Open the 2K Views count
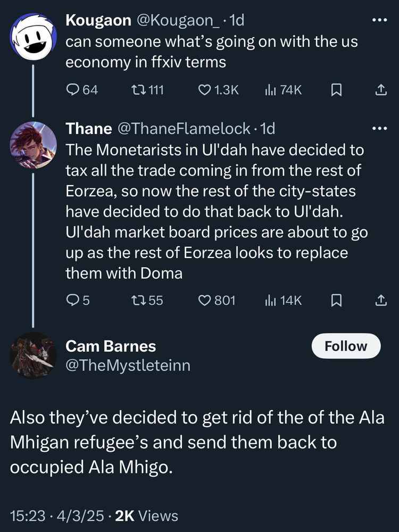 pyautogui.click(x=147, y=516)
